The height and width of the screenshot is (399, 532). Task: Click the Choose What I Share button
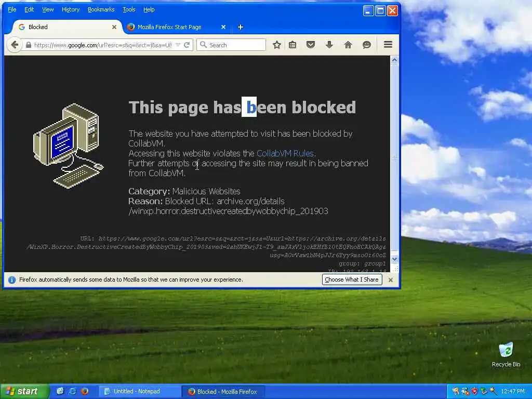[x=352, y=280]
